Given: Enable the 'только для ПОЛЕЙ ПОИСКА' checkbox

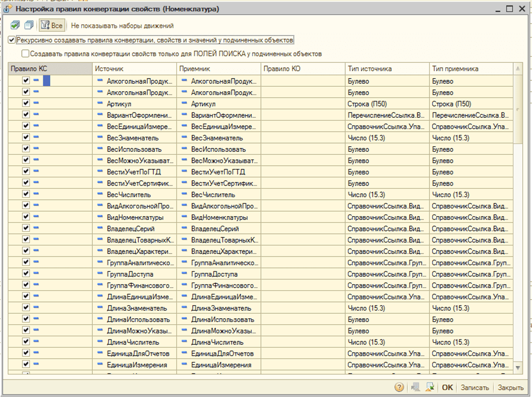Looking at the screenshot, I should pyautogui.click(x=25, y=54).
